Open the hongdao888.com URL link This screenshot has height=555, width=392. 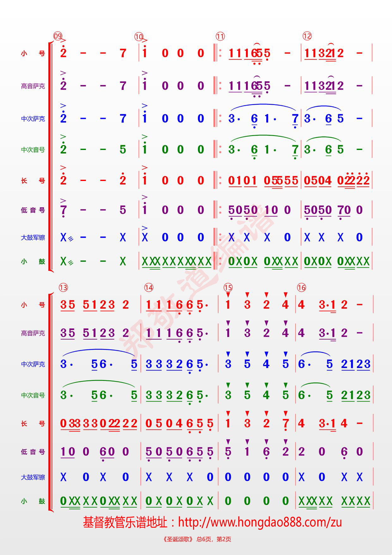coord(260,522)
